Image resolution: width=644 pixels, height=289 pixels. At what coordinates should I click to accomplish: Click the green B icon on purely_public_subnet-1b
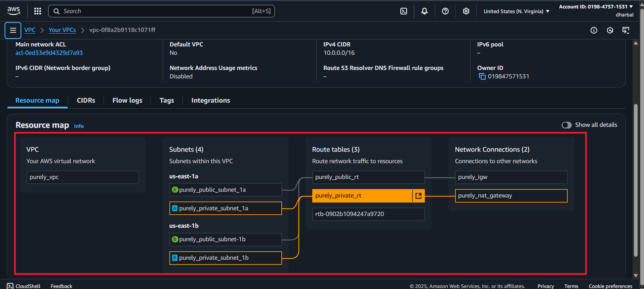(x=175, y=239)
